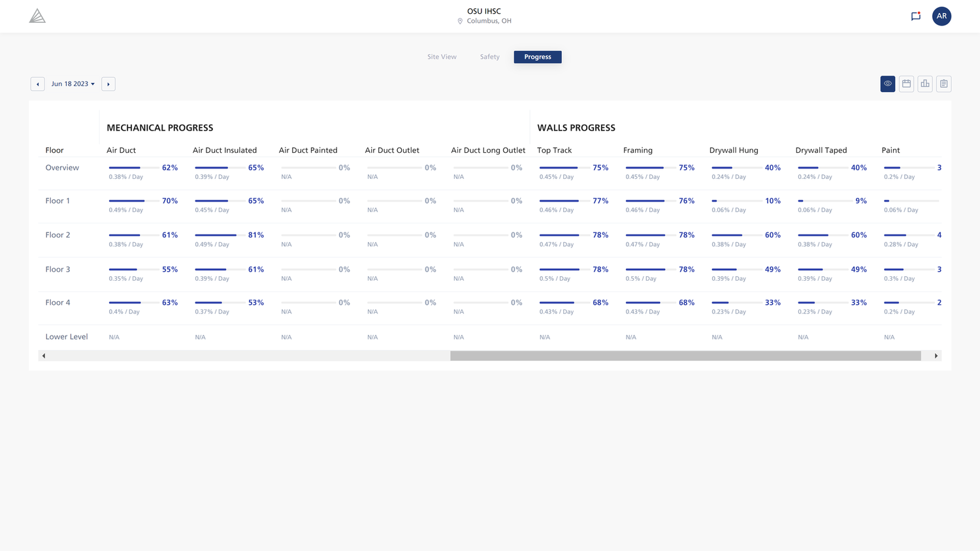Click the company logo in the header
This screenshot has width=980, height=551.
[37, 15]
